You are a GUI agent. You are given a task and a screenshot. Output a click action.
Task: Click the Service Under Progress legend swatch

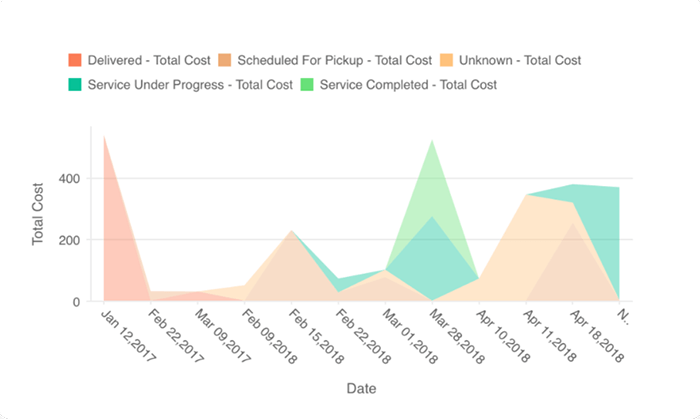(x=75, y=85)
